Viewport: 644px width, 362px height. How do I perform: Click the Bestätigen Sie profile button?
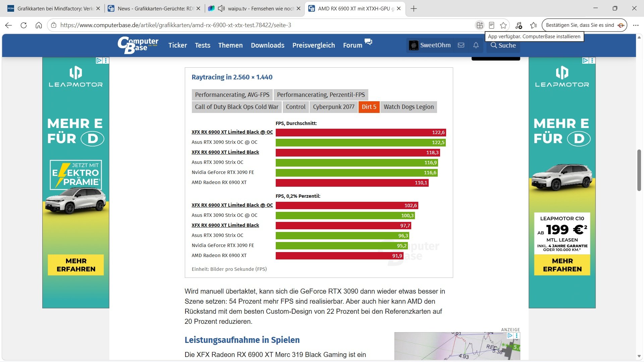584,25
